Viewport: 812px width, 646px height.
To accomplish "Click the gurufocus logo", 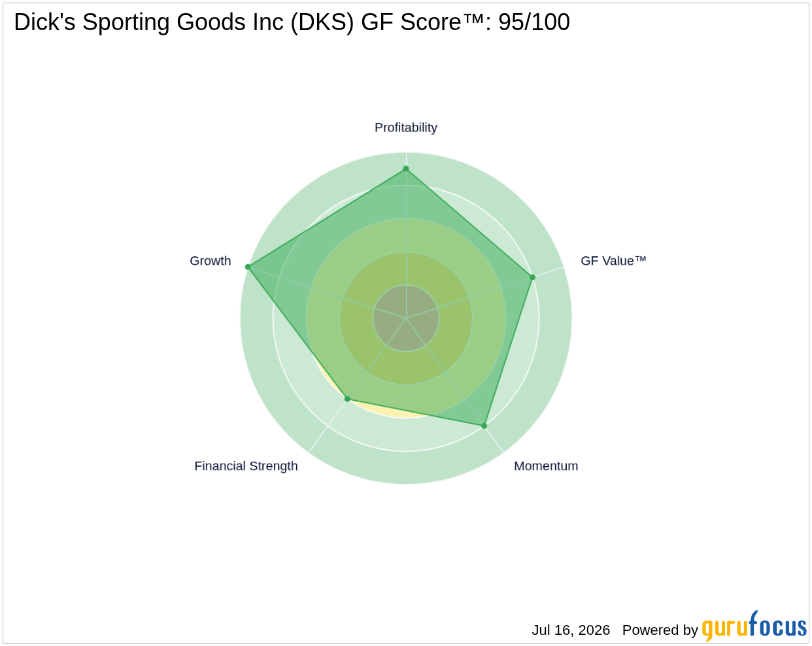I will tap(754, 626).
